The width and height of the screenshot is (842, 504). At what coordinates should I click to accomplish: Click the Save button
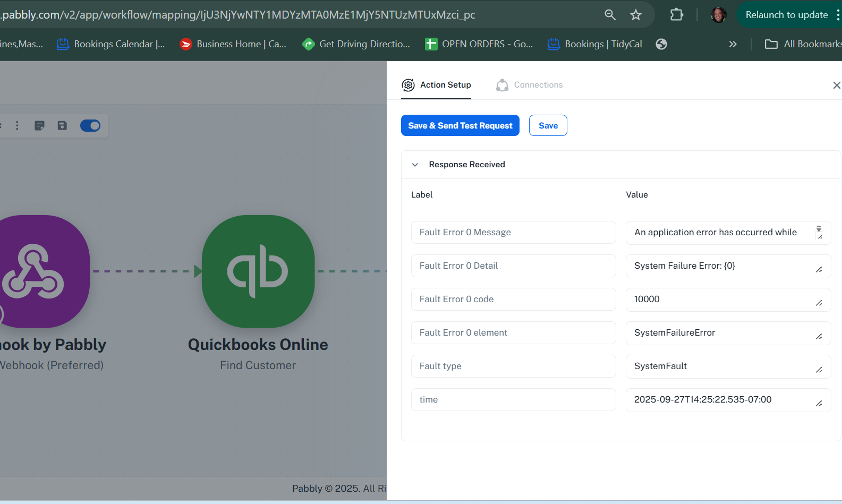point(548,125)
